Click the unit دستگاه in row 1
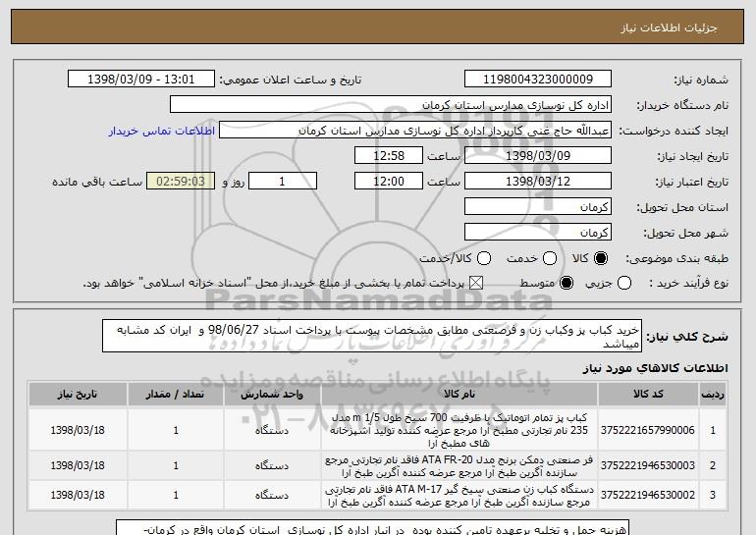Image resolution: width=756 pixels, height=535 pixels. [272, 430]
